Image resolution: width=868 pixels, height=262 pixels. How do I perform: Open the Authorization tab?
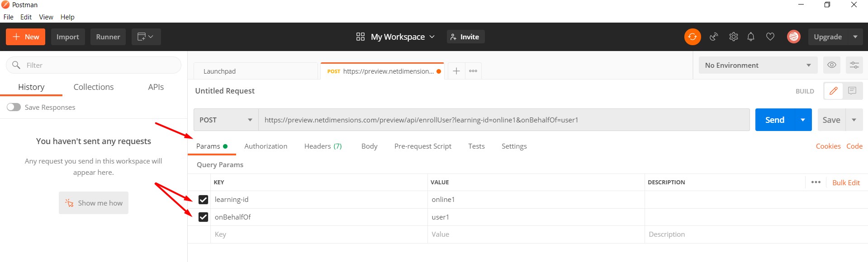pos(266,146)
